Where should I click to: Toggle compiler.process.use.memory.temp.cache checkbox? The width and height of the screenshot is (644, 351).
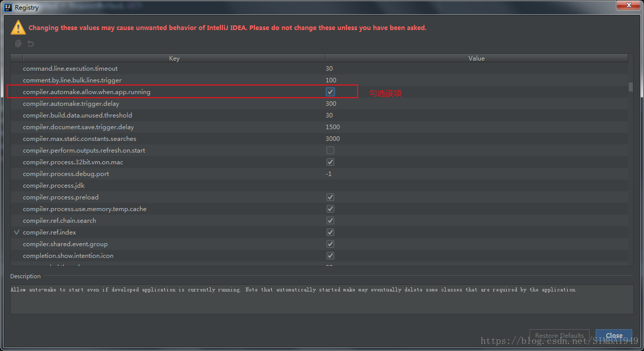tap(330, 209)
